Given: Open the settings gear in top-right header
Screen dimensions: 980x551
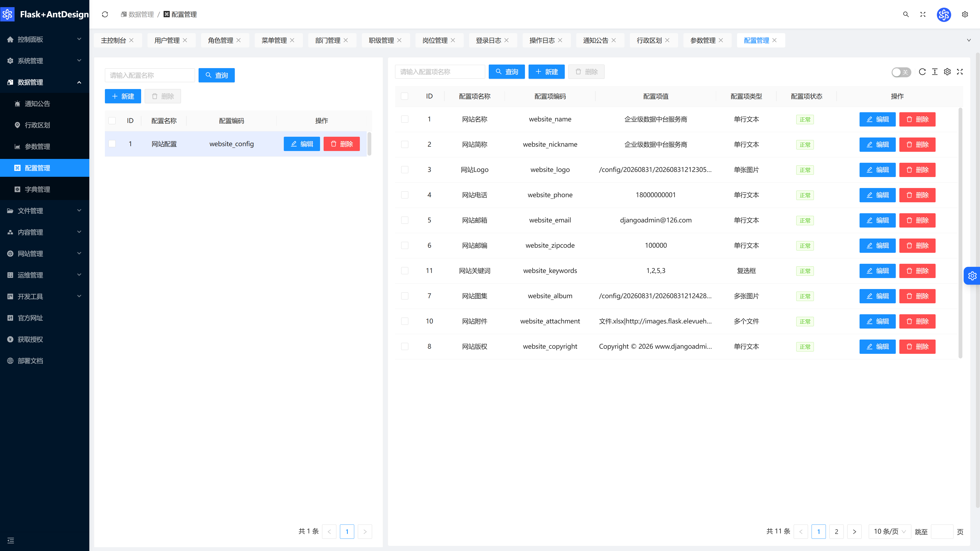Looking at the screenshot, I should click(965, 15).
